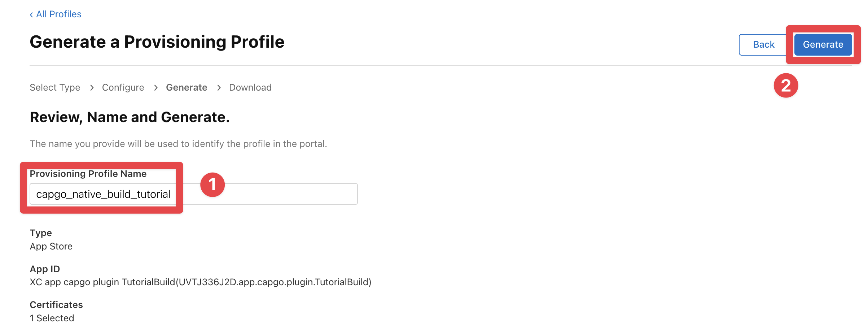The width and height of the screenshot is (868, 330).
Task: Click the back chevron before All Profiles
Action: [32, 14]
